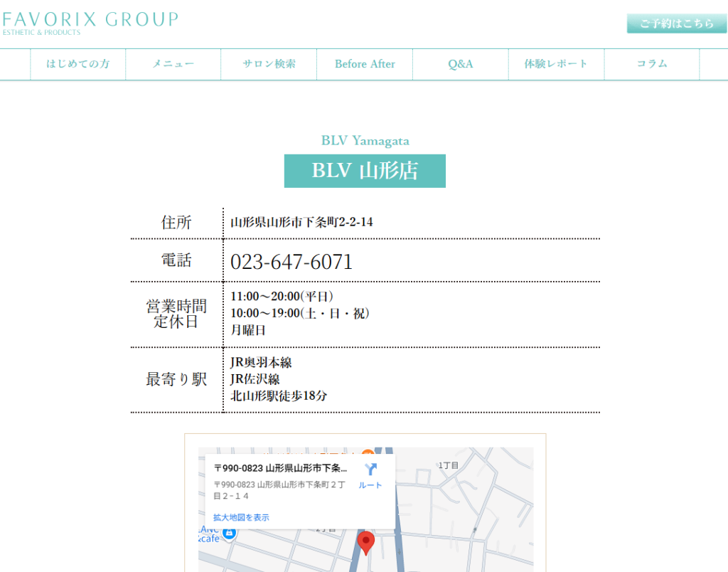The image size is (728, 572).
Task: Navigate to the コラム section
Action: point(652,64)
